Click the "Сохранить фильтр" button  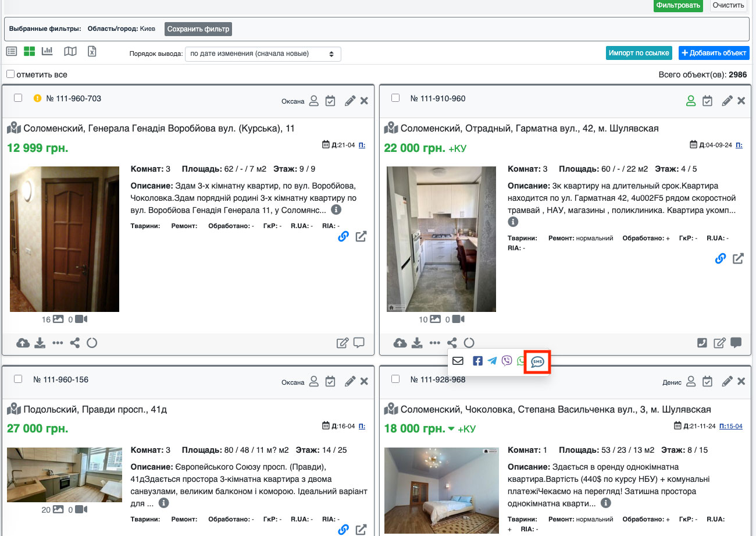pos(198,29)
